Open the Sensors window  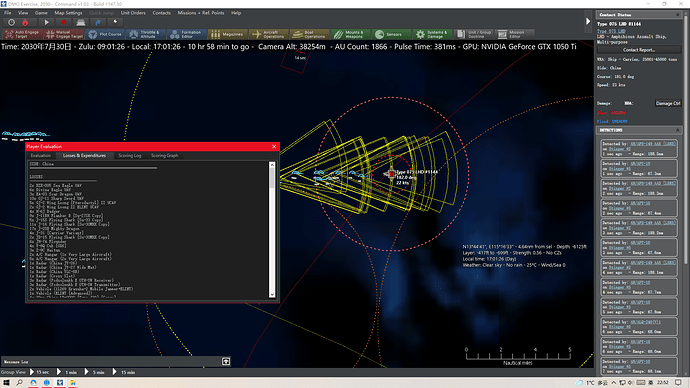[390, 34]
